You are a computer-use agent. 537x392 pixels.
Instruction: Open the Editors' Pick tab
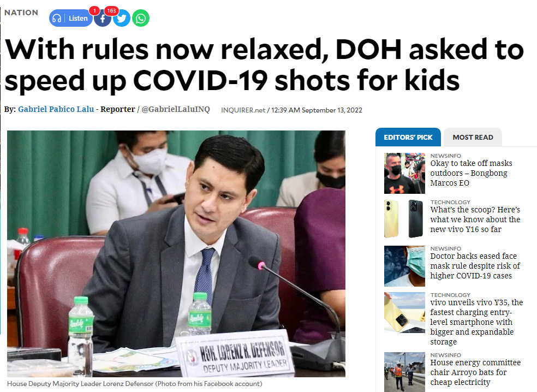[408, 138]
